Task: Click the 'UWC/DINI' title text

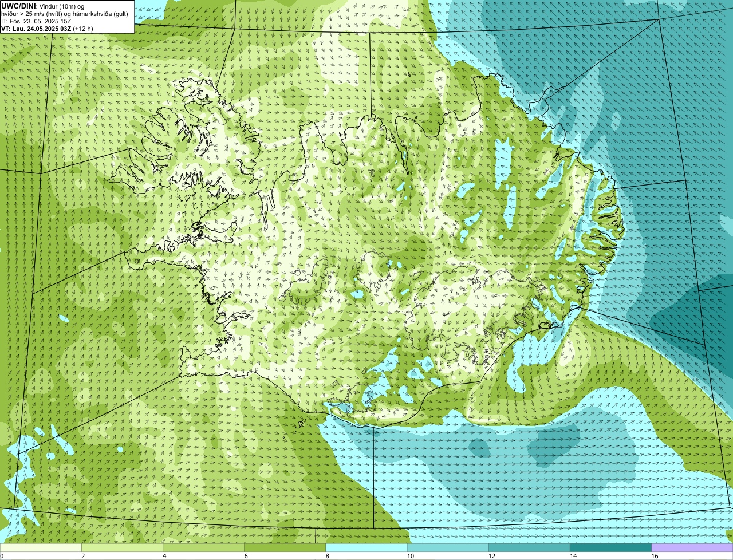Action: (18, 6)
